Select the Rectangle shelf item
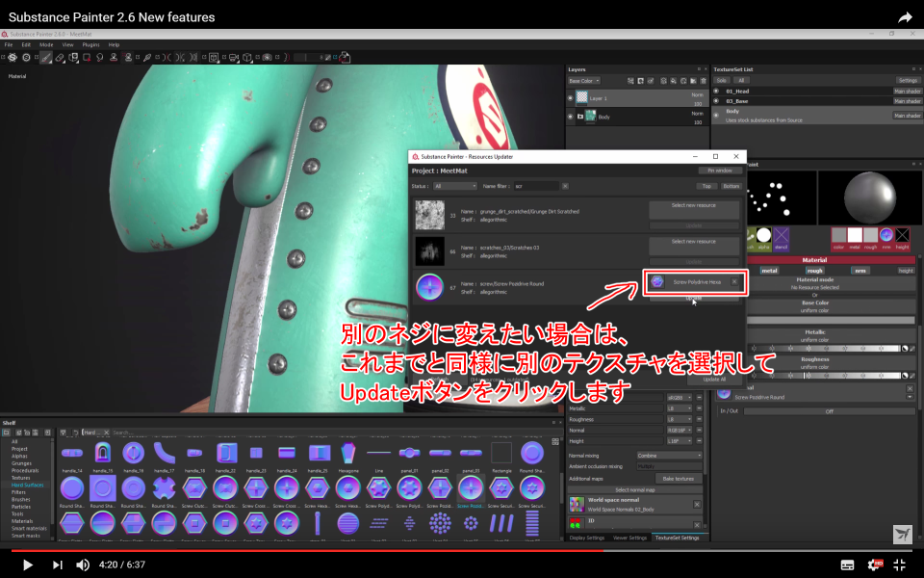This screenshot has width=924, height=578. [x=501, y=457]
